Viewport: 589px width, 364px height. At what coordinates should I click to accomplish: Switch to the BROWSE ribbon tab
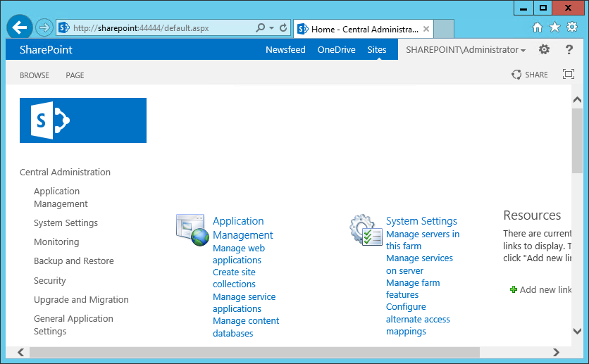35,75
